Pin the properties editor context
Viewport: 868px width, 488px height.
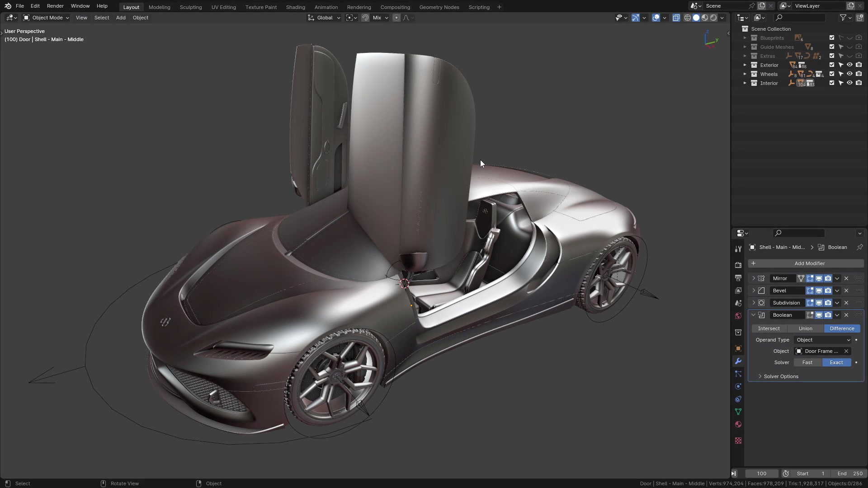pyautogui.click(x=860, y=247)
